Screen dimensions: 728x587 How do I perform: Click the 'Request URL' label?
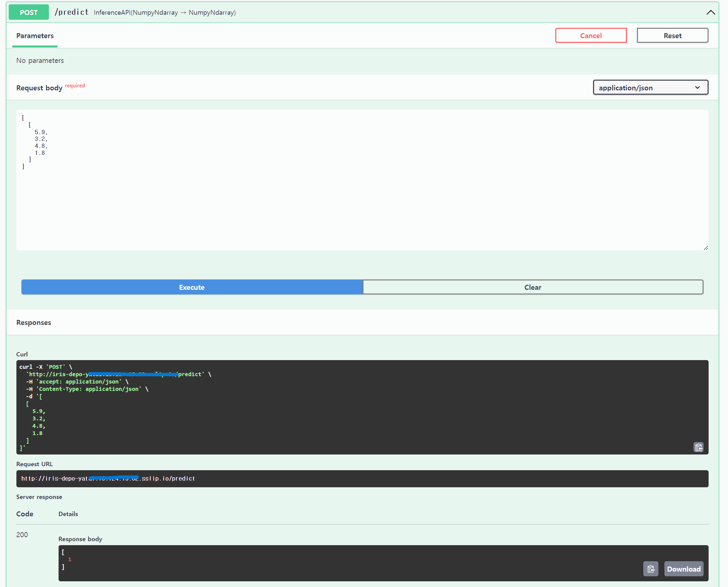click(x=34, y=464)
